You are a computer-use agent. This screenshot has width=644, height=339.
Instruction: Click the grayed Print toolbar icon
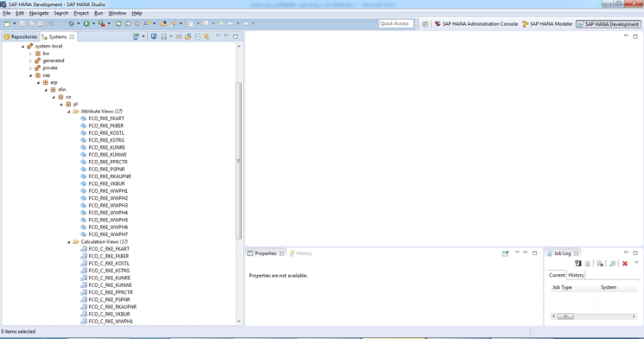41,24
